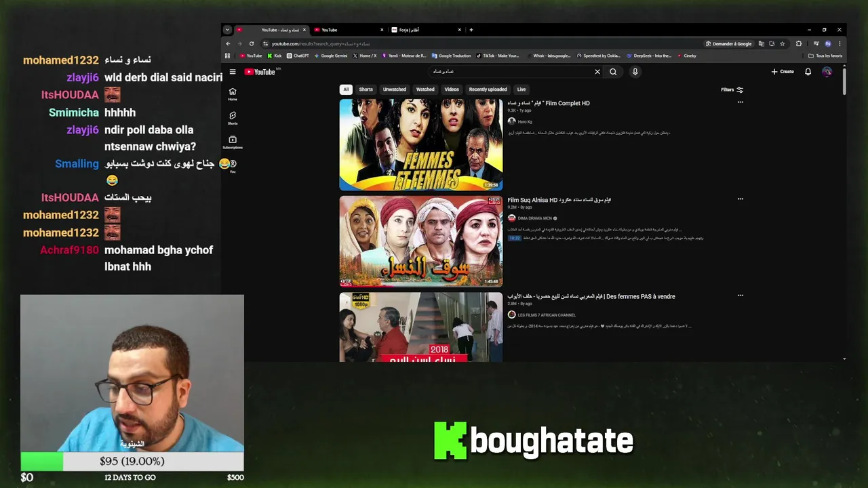Open the Des femmes PAS à vendre title
The width and height of the screenshot is (868, 488).
(x=591, y=296)
